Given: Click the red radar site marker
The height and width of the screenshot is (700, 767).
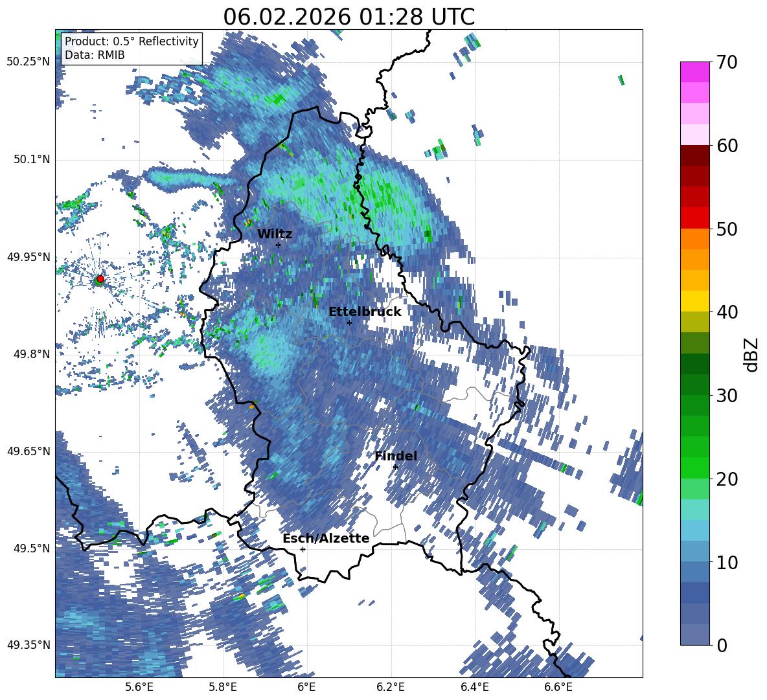Looking at the screenshot, I should 100,278.
